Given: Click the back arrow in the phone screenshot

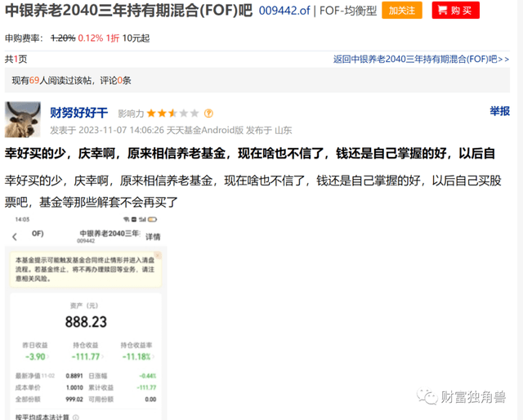Looking at the screenshot, I should [x=16, y=236].
